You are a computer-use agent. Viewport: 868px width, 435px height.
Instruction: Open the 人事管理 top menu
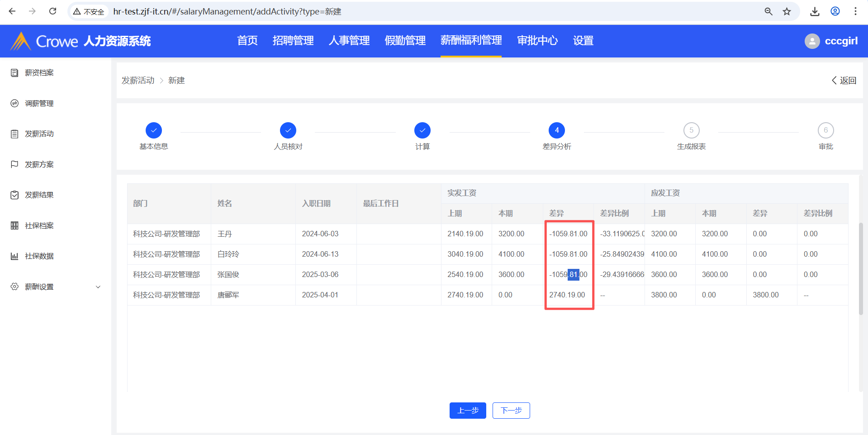coord(349,41)
